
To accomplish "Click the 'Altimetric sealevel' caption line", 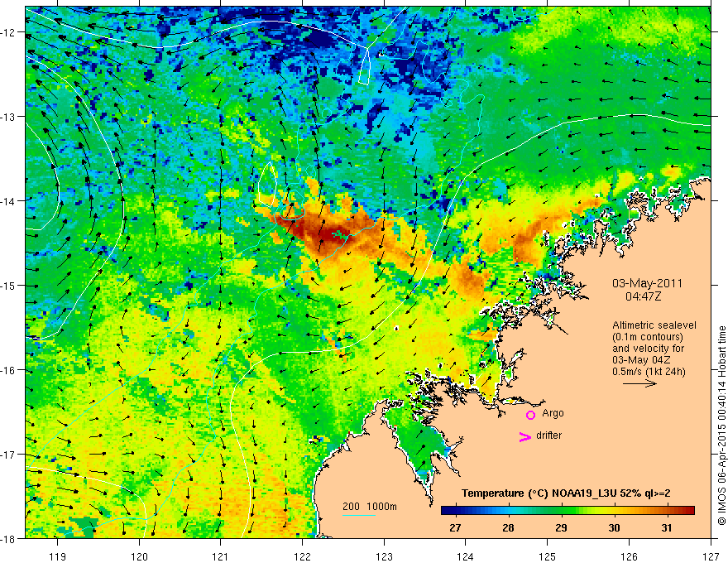I will [x=654, y=325].
